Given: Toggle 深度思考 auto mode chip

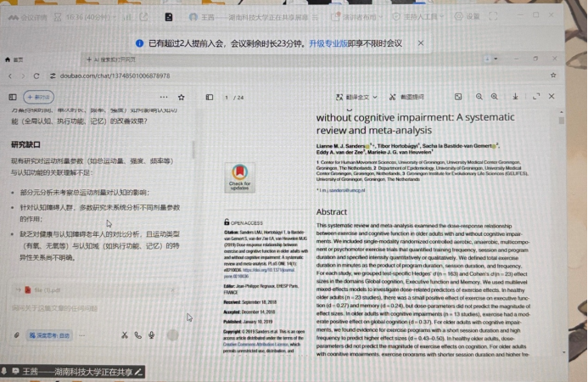Looking at the screenshot, I should coord(51,335).
